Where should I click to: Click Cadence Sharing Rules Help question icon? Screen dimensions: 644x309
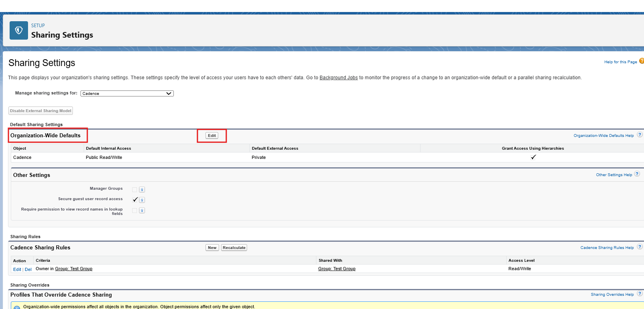click(x=640, y=247)
